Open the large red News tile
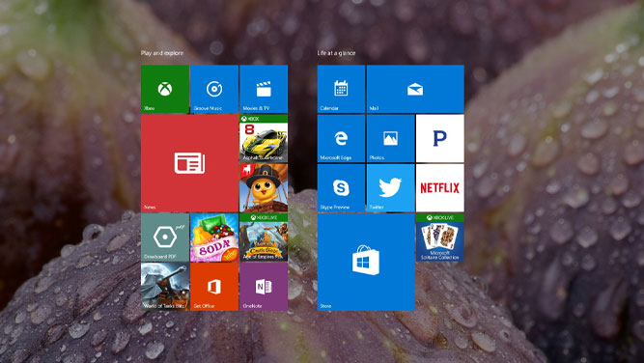Image resolution: width=644 pixels, height=363 pixels. point(189,163)
